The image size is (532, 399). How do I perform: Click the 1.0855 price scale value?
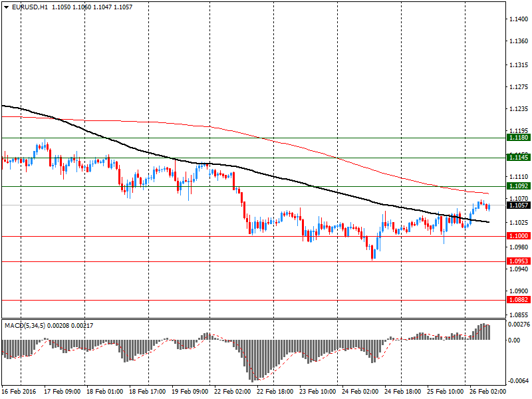coord(519,315)
